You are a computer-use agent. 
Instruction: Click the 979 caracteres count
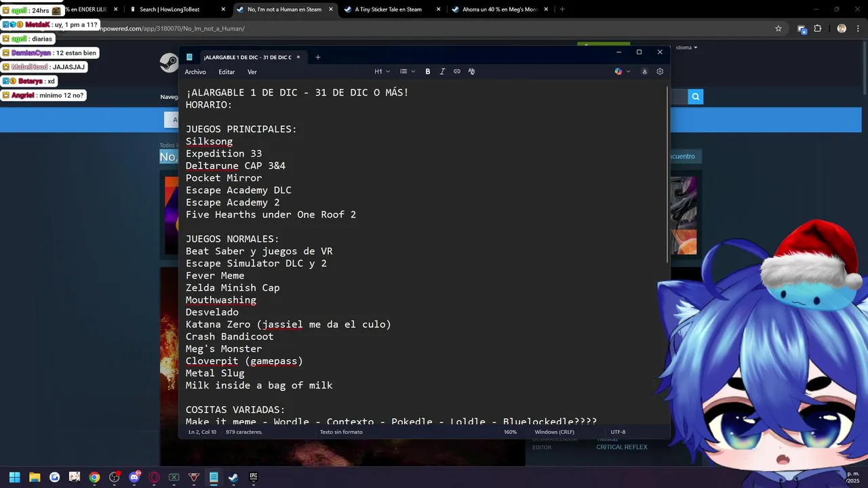(244, 432)
